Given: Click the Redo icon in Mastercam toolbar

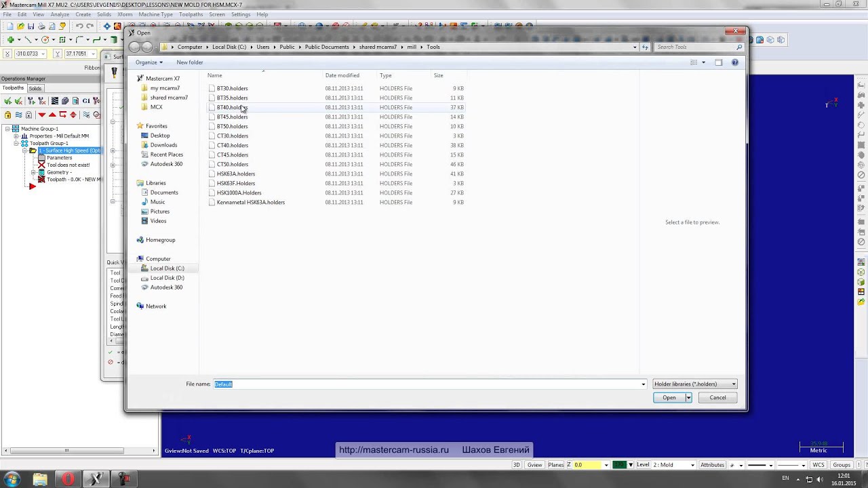Looking at the screenshot, I should point(90,26).
